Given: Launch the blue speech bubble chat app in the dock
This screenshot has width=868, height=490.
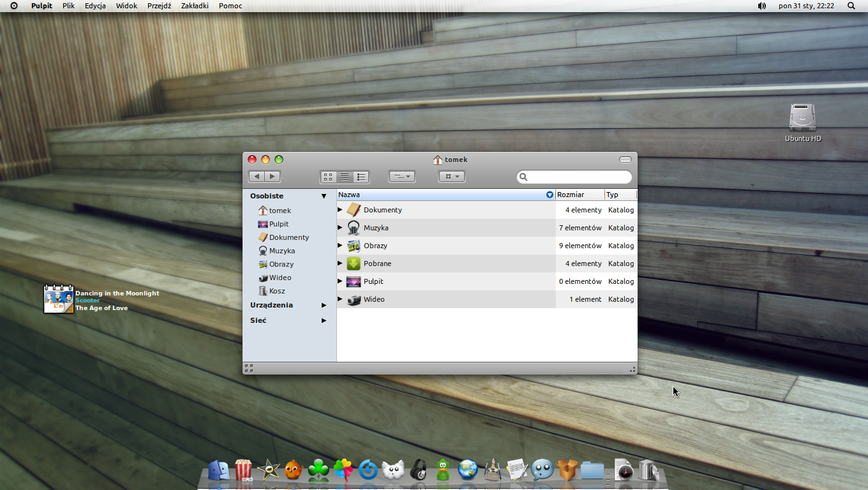Looking at the screenshot, I should coord(542,470).
